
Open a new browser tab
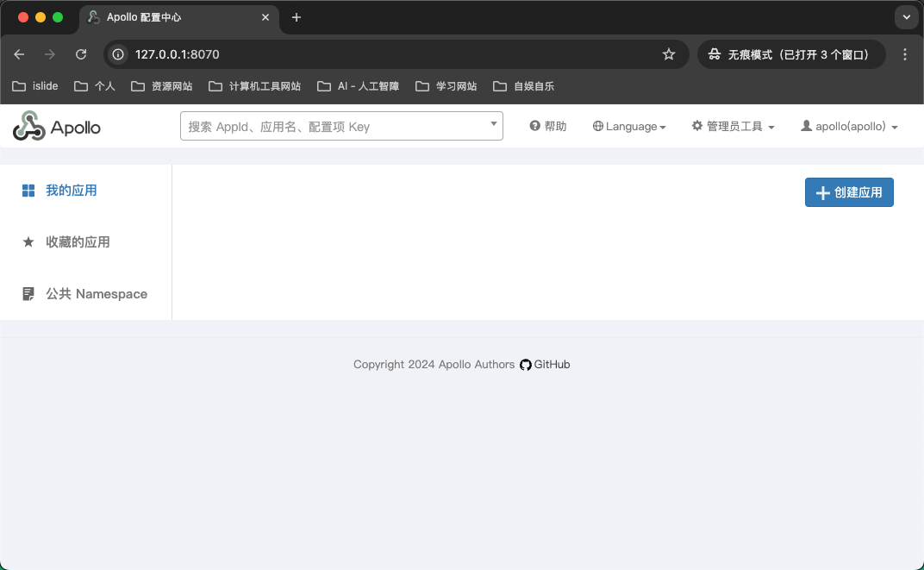click(297, 17)
